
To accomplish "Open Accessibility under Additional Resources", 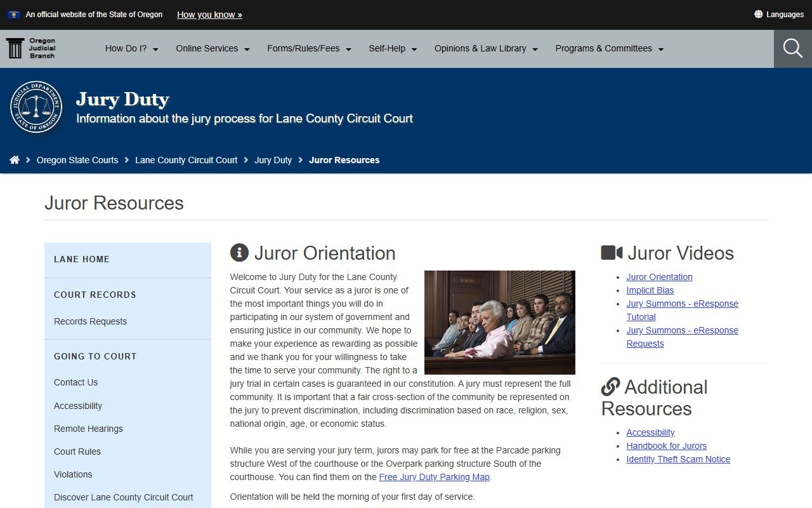I will [x=650, y=432].
